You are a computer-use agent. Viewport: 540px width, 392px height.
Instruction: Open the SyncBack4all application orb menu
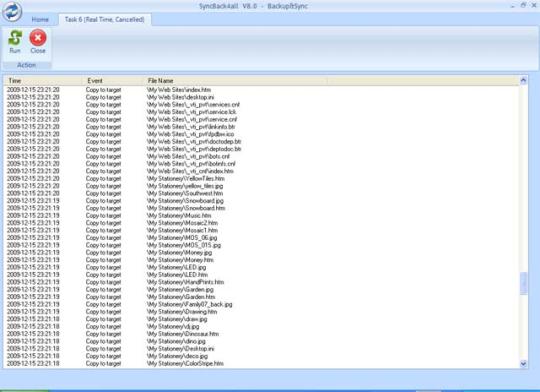pyautogui.click(x=12, y=11)
